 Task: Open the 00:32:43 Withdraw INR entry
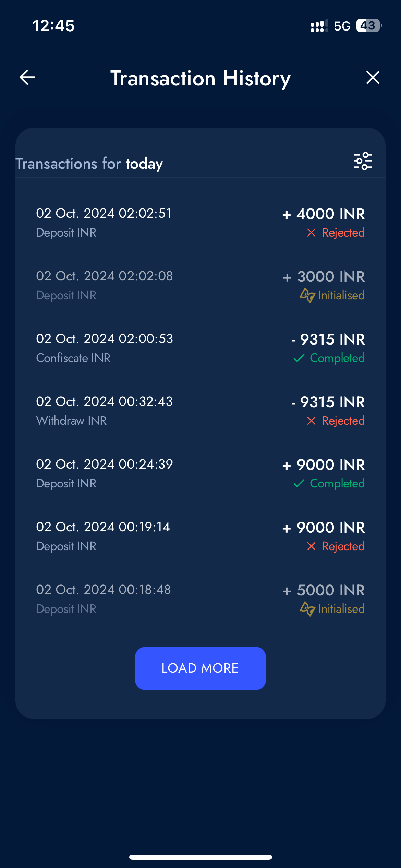coord(200,411)
